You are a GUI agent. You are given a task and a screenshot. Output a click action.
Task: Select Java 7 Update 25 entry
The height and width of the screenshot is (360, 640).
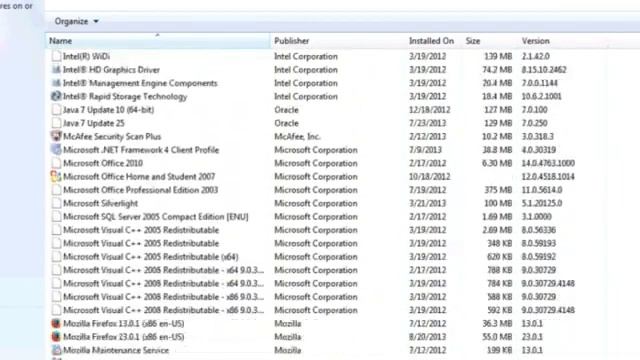coord(93,123)
